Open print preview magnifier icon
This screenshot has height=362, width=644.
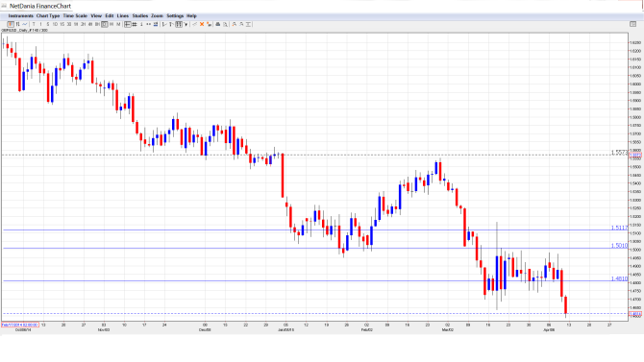coord(225,25)
